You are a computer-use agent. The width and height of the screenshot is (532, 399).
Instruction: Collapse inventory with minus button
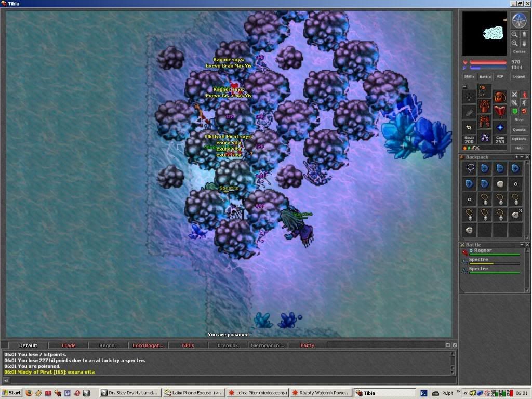(x=465, y=86)
